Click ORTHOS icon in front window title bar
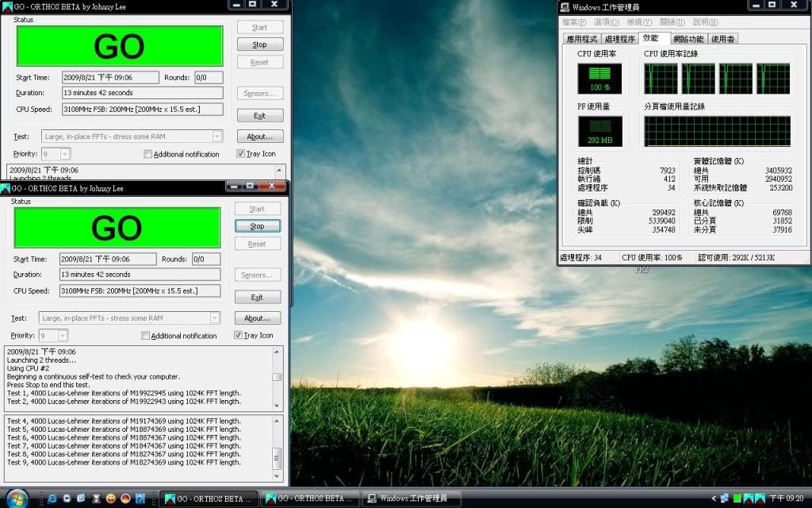Viewport: 812px width, 508px height. click(x=6, y=188)
